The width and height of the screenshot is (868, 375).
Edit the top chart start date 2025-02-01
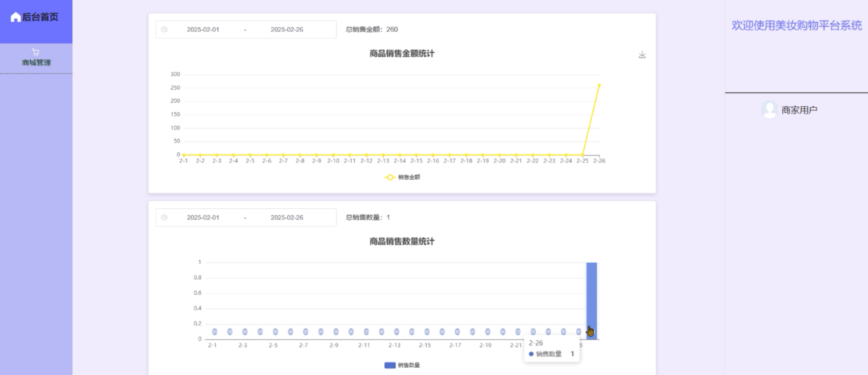pos(203,29)
